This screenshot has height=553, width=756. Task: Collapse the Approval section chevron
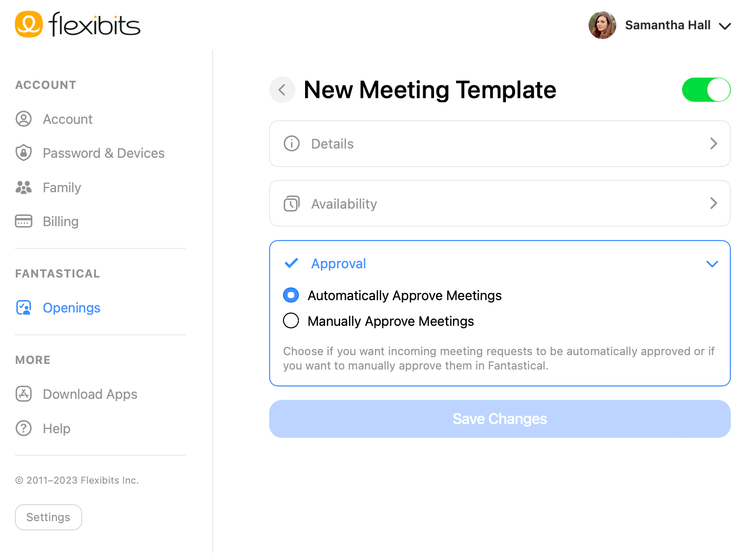[x=712, y=264]
